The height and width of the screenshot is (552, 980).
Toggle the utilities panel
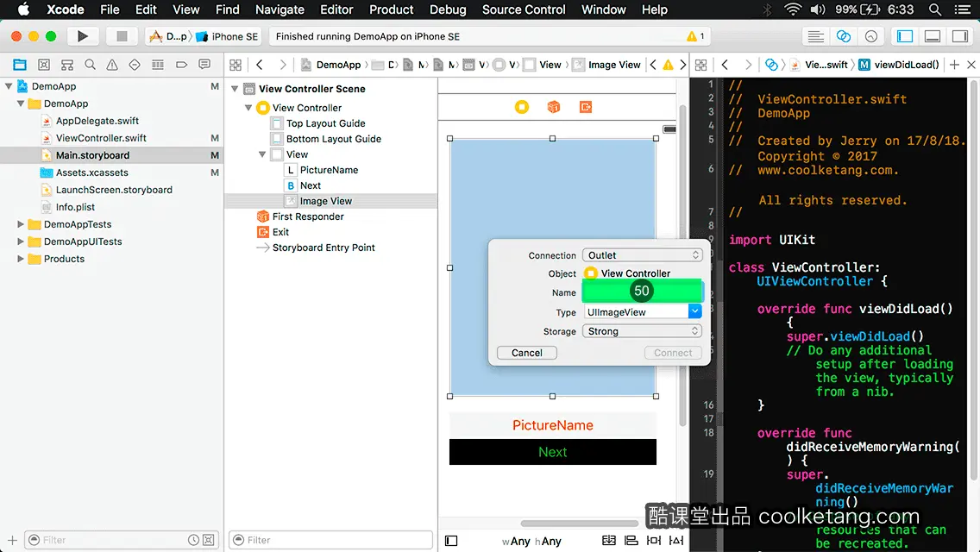960,36
